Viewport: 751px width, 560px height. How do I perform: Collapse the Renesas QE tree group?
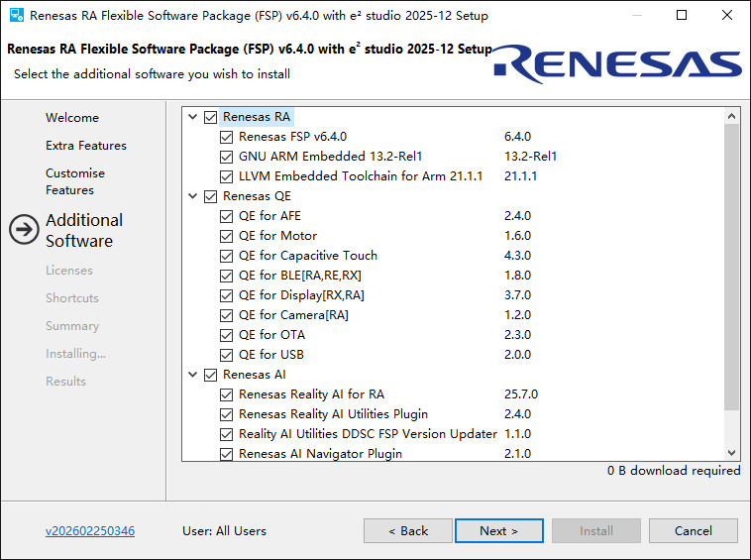point(193,196)
